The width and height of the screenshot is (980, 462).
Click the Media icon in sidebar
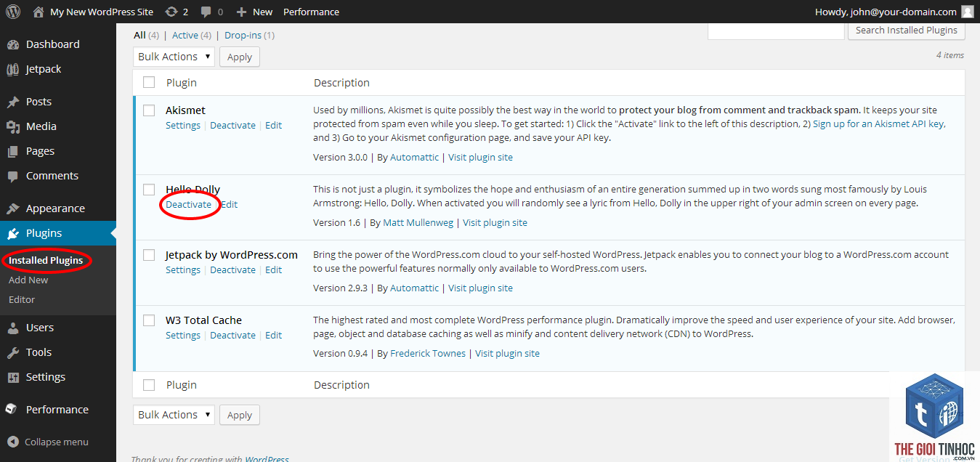tap(13, 126)
